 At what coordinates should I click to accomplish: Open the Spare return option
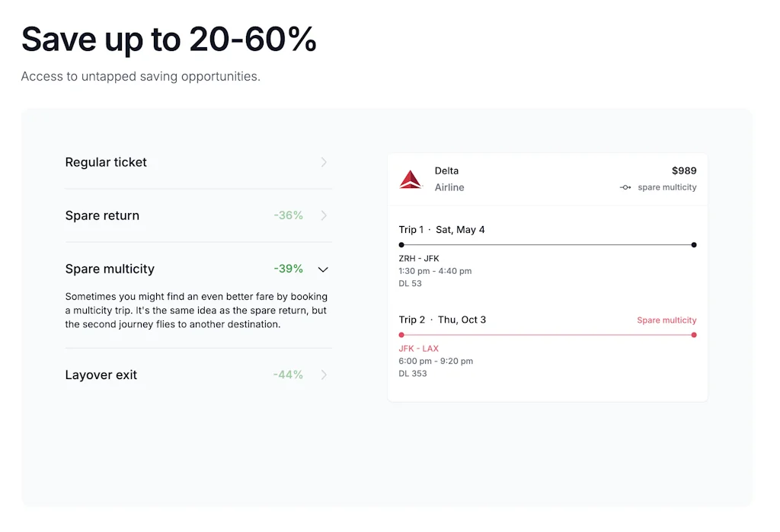(102, 215)
